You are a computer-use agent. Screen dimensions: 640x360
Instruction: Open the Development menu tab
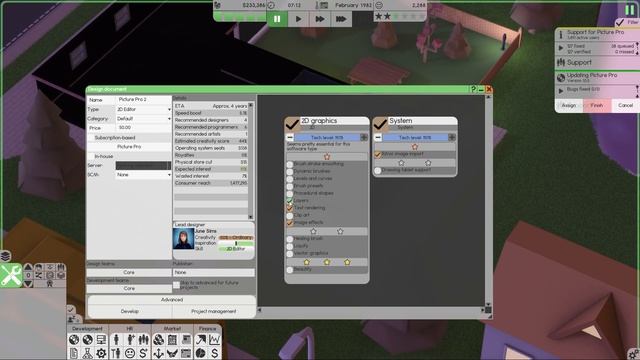coord(88,329)
